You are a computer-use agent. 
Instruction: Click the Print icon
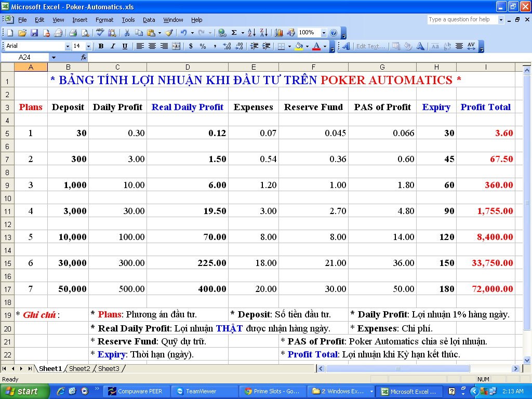[x=73, y=33]
